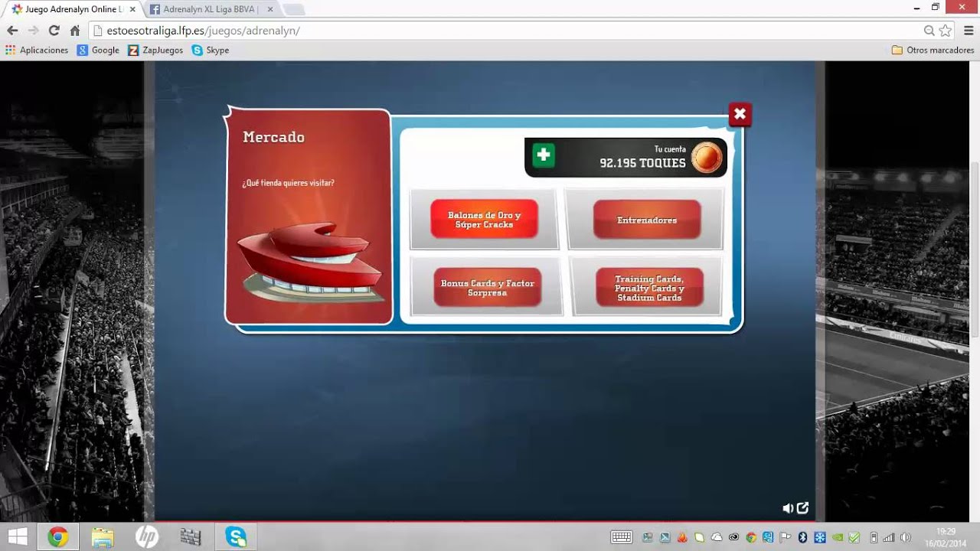Close the Mercado dialog with the red X
This screenshot has height=551, width=980.
(x=740, y=115)
